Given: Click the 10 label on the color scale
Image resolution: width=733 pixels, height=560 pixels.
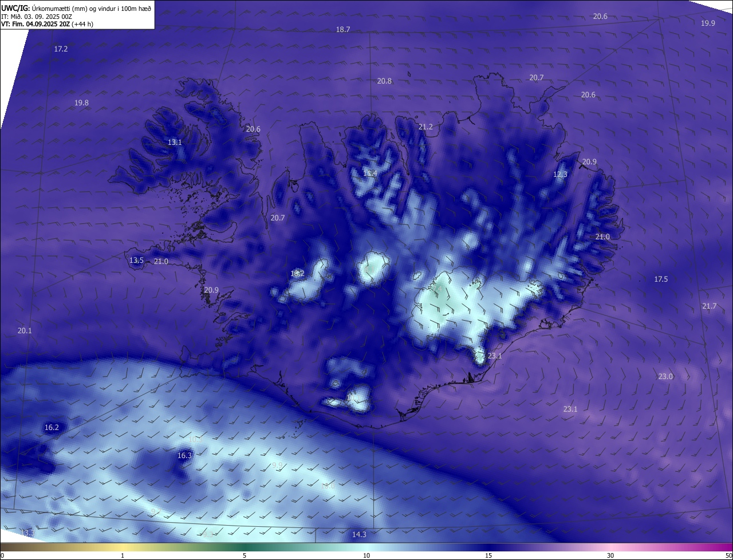Looking at the screenshot, I should tap(366, 555).
